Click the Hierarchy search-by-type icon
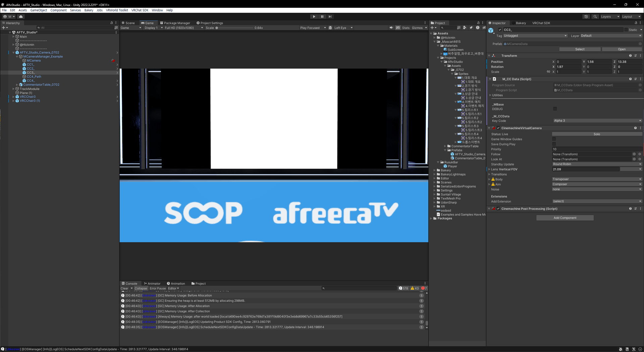Viewport: 644px width, 352px height. coord(116,28)
